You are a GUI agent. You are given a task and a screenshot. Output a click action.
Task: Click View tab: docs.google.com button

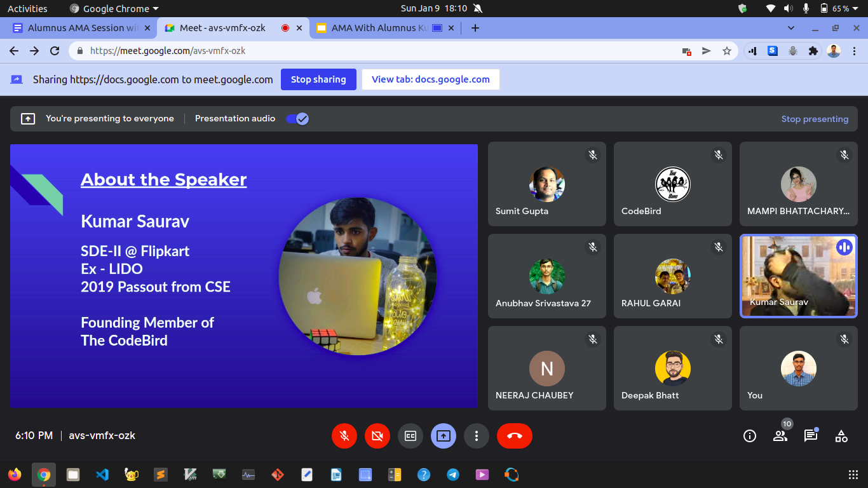431,79
